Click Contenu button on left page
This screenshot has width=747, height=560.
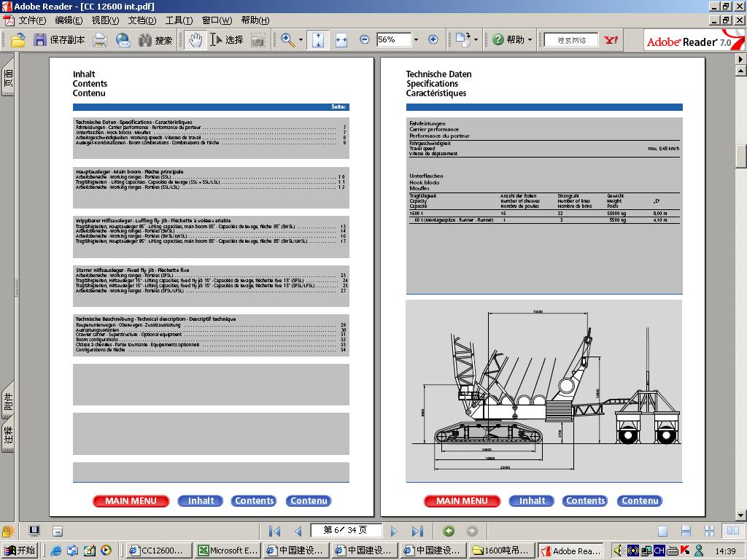(x=309, y=501)
